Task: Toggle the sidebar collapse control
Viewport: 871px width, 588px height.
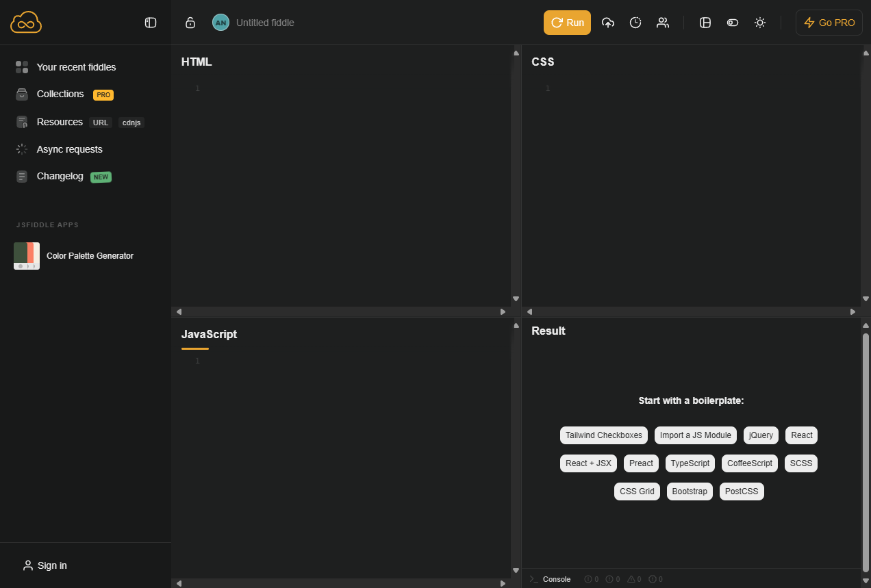Action: coord(151,22)
